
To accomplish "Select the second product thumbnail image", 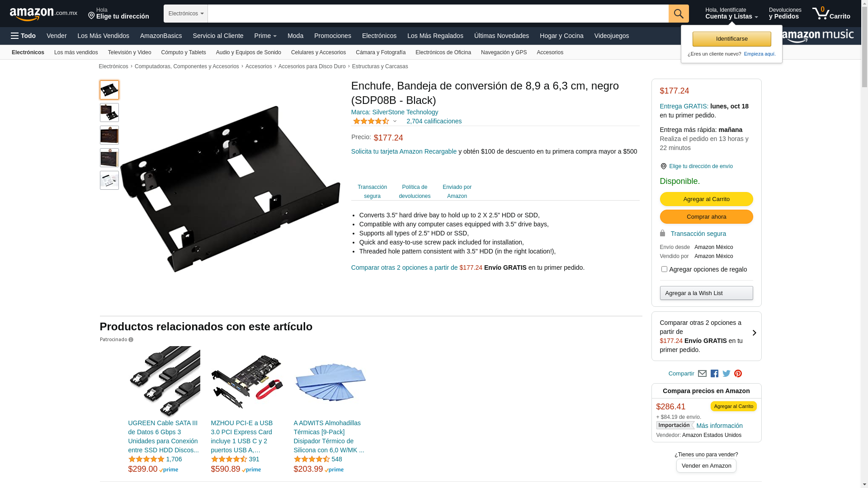I will pos(109,113).
